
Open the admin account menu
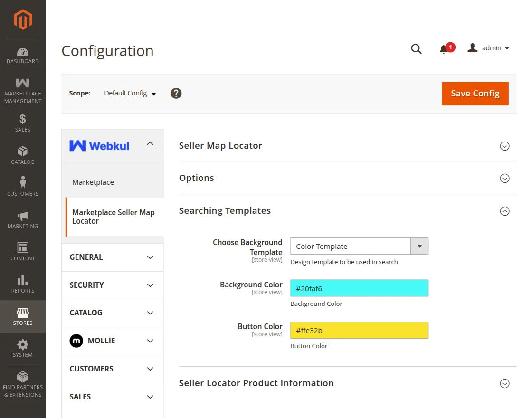point(489,48)
